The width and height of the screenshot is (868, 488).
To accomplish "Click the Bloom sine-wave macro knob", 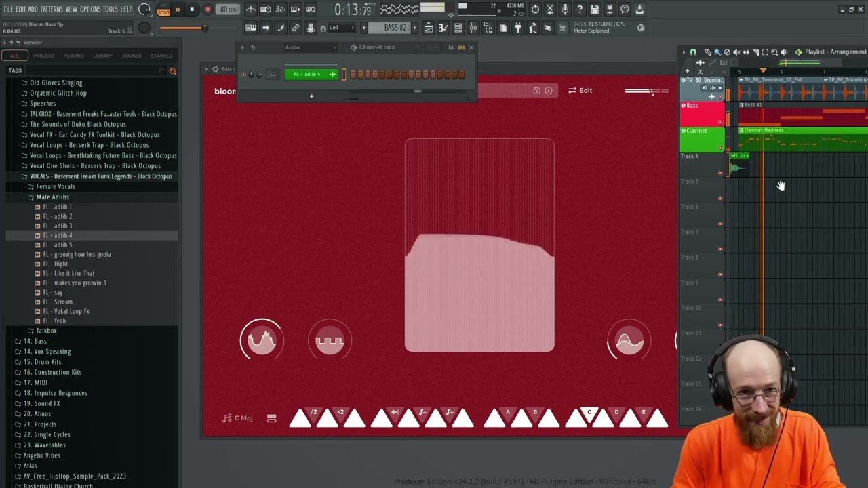I will click(629, 340).
